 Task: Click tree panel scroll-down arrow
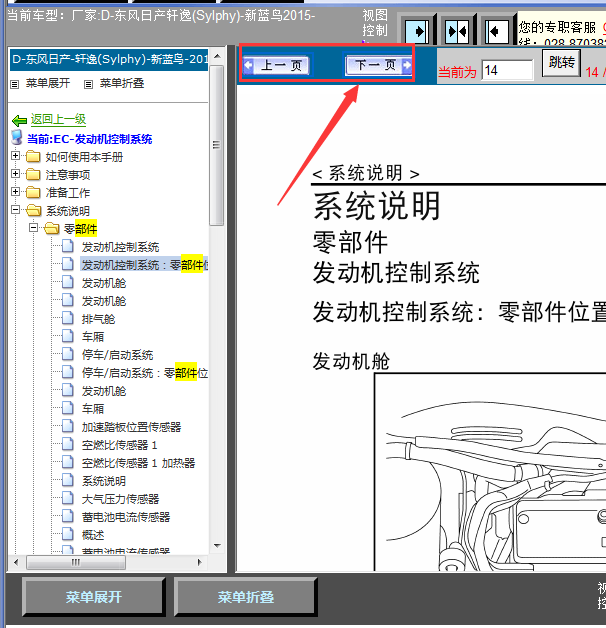click(x=217, y=545)
